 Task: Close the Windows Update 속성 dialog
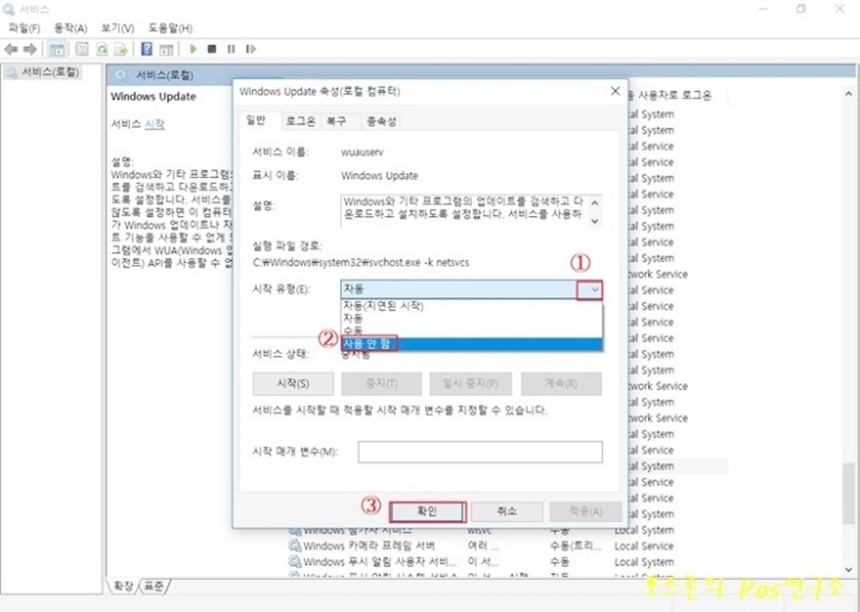tap(615, 91)
